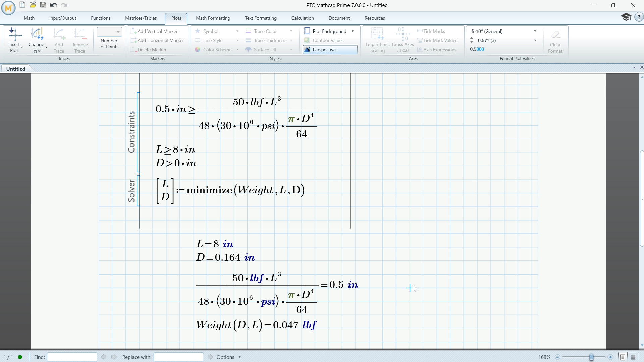Save worksheet using the floppy disk icon
This screenshot has width=644, height=362.
(x=43, y=5)
